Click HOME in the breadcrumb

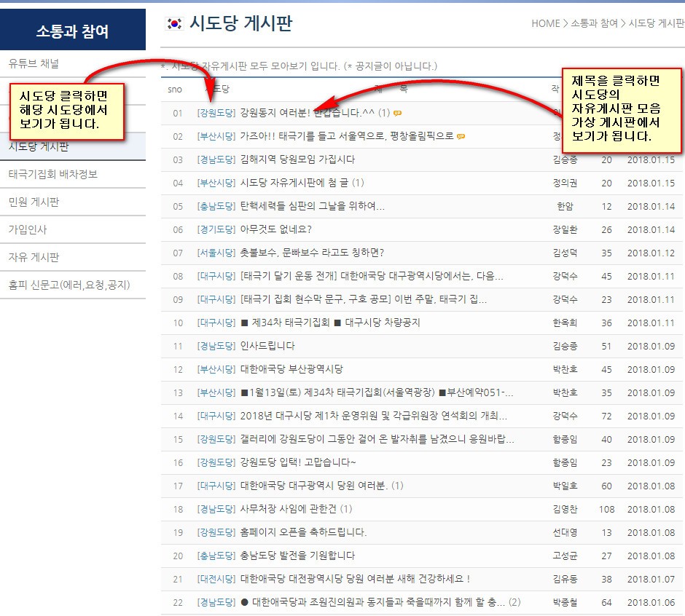545,23
